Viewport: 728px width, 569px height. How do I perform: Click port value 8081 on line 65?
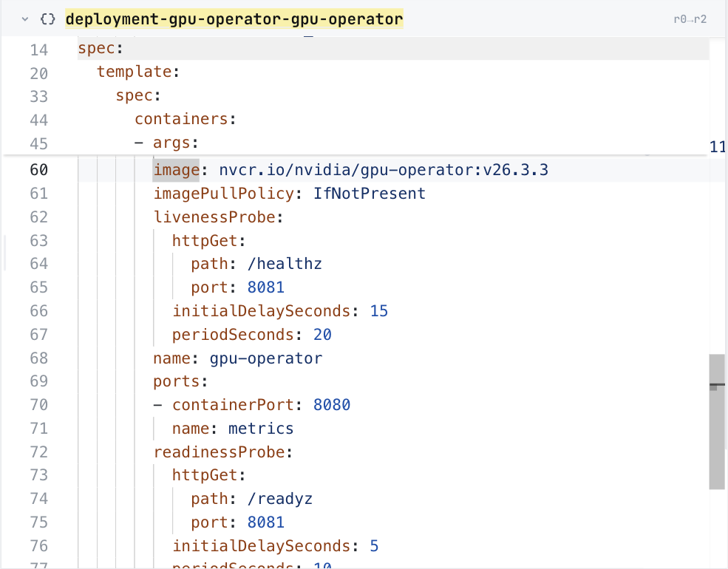tap(265, 287)
